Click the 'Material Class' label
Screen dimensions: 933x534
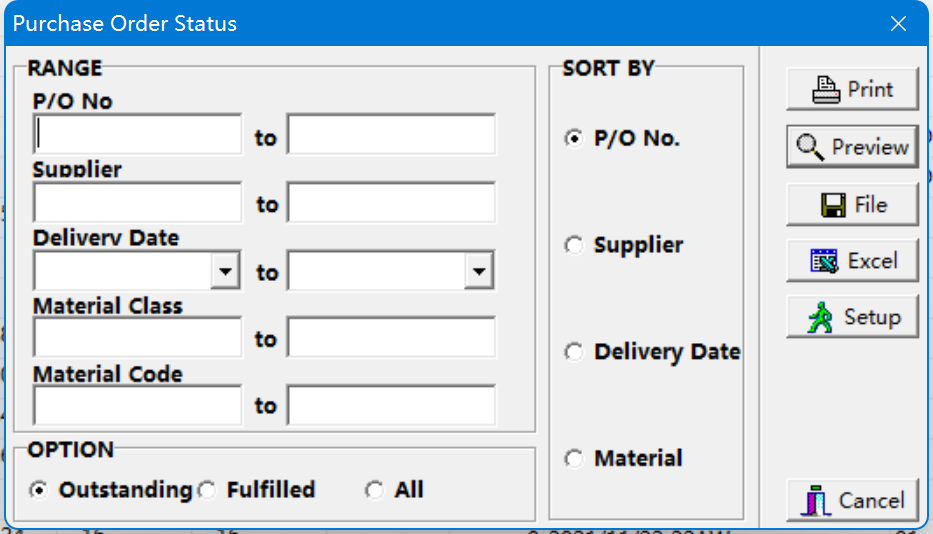(108, 306)
